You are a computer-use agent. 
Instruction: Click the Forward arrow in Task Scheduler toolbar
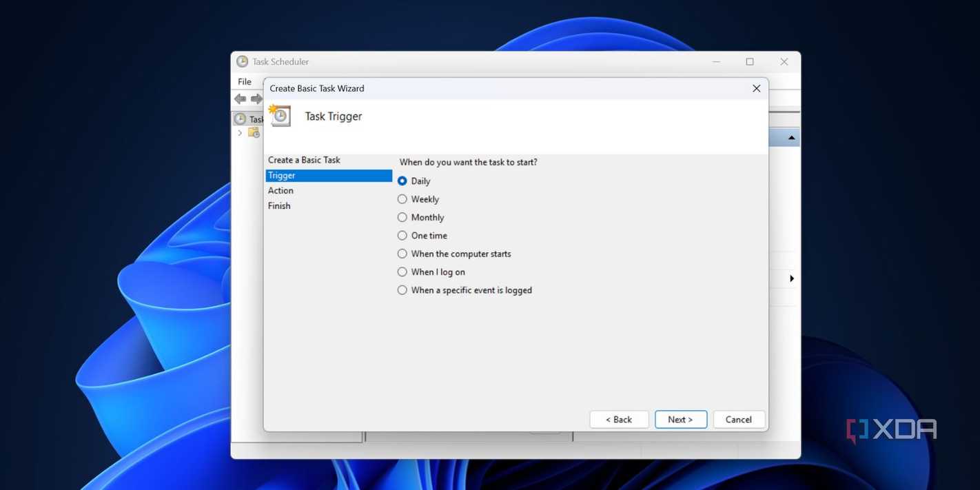256,99
